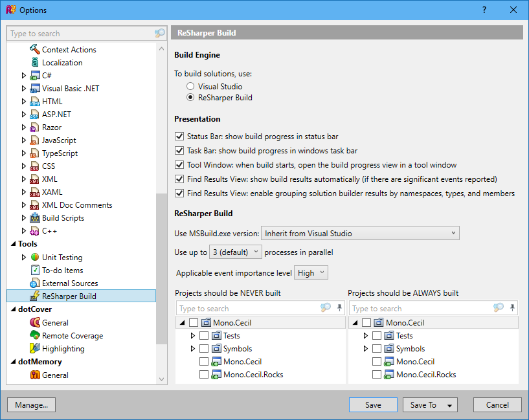Screen dimensions: 529x420
Task: Click the Context Actions hammer icon
Action: (35, 49)
